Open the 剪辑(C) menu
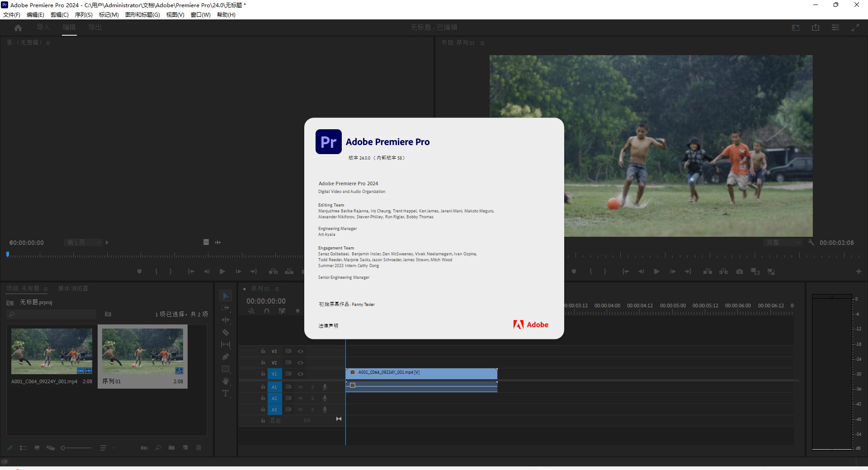Image resolution: width=868 pixels, height=470 pixels. point(60,15)
